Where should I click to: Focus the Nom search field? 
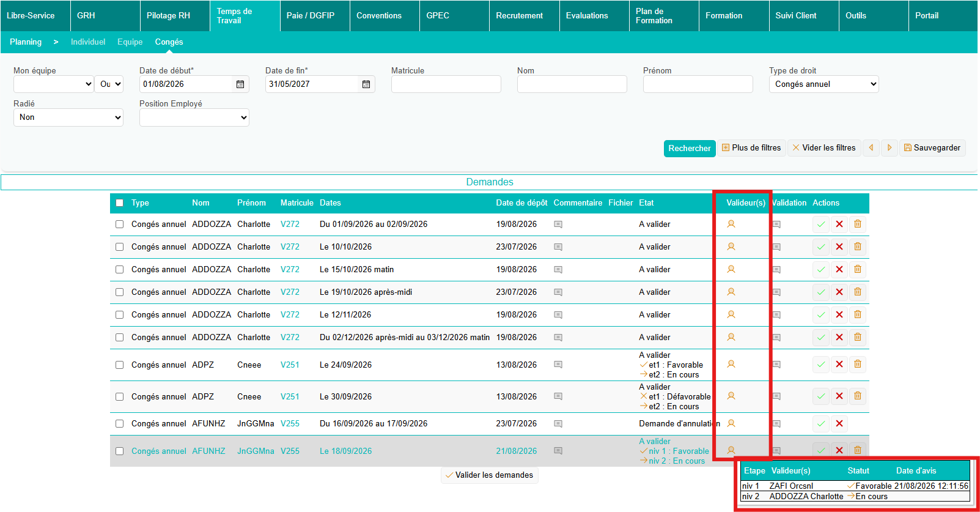572,84
